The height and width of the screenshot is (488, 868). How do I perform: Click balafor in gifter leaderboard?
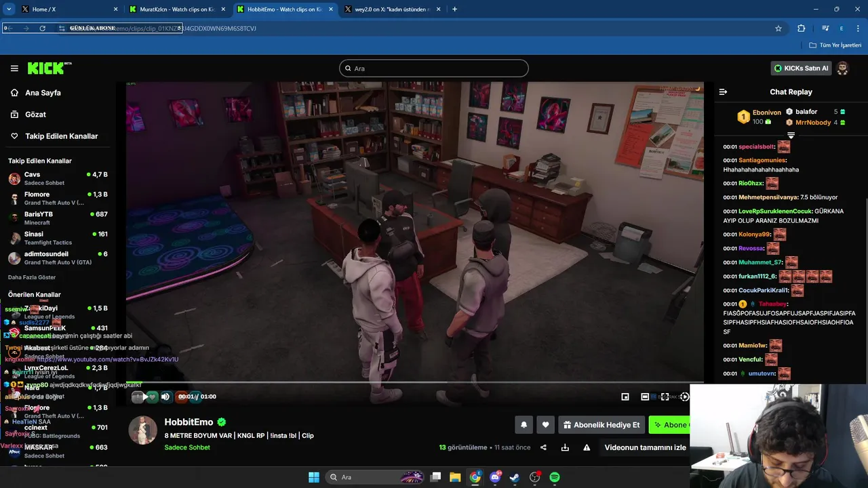815,112
